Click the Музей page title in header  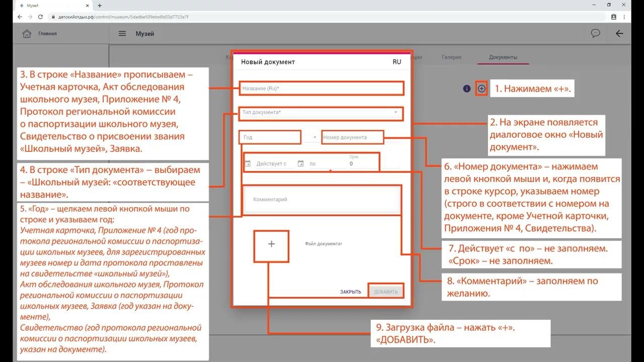144,34
